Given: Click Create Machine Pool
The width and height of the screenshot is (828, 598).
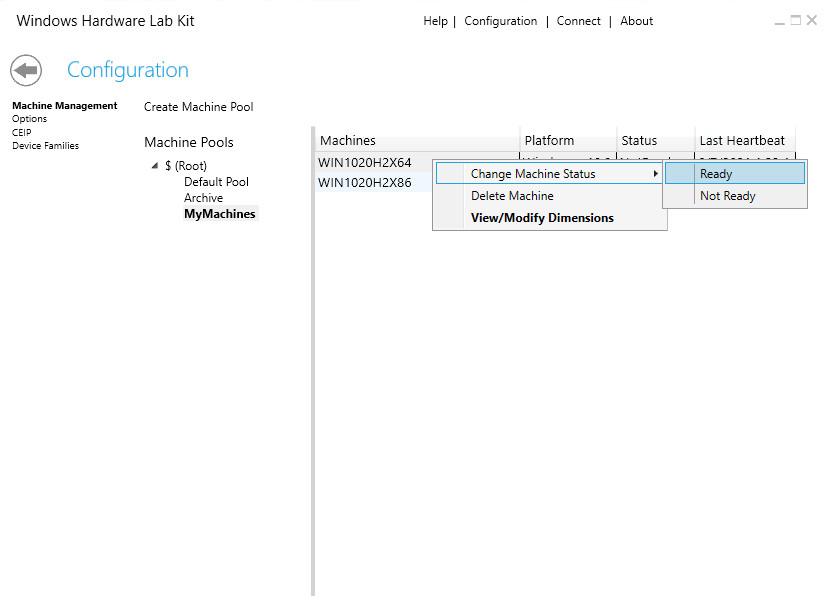Looking at the screenshot, I should 199,107.
